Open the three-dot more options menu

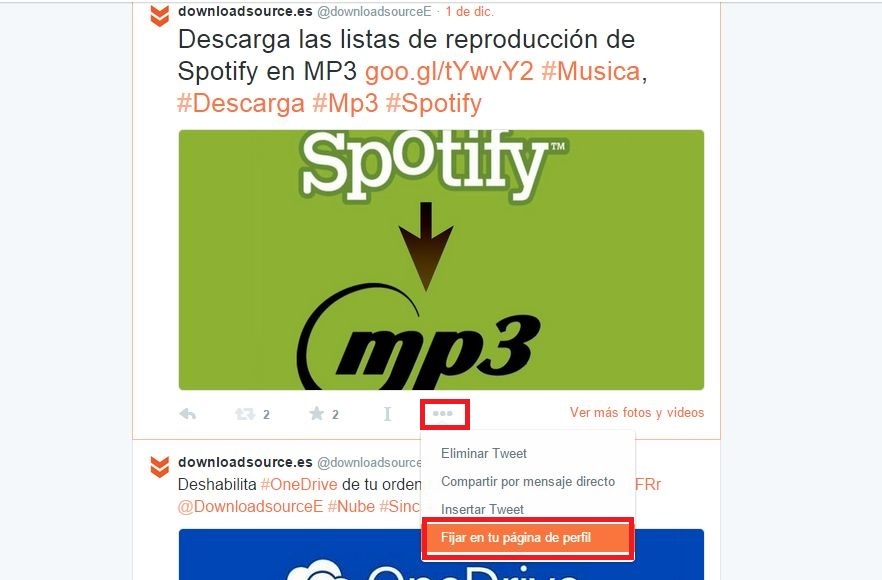pyautogui.click(x=443, y=414)
